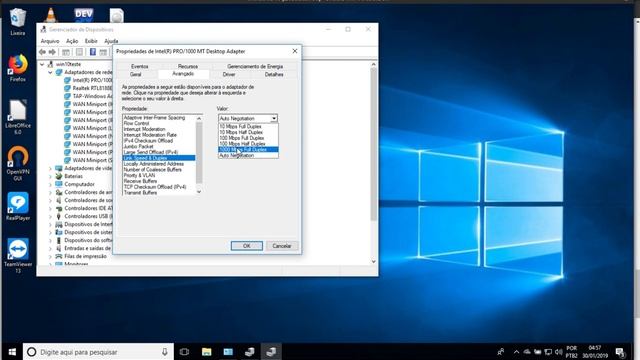The height and width of the screenshot is (360, 640).
Task: Choose 100 Mbps Half Duplex option
Action: [249, 144]
